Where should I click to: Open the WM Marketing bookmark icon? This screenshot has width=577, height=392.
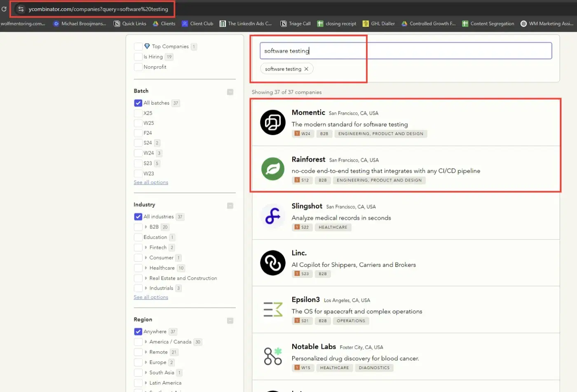(523, 23)
